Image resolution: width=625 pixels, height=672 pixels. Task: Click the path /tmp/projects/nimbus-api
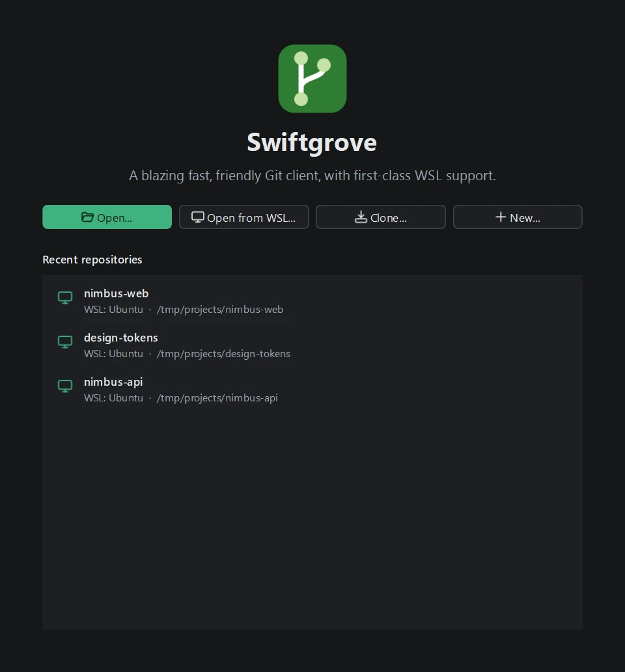[217, 397]
